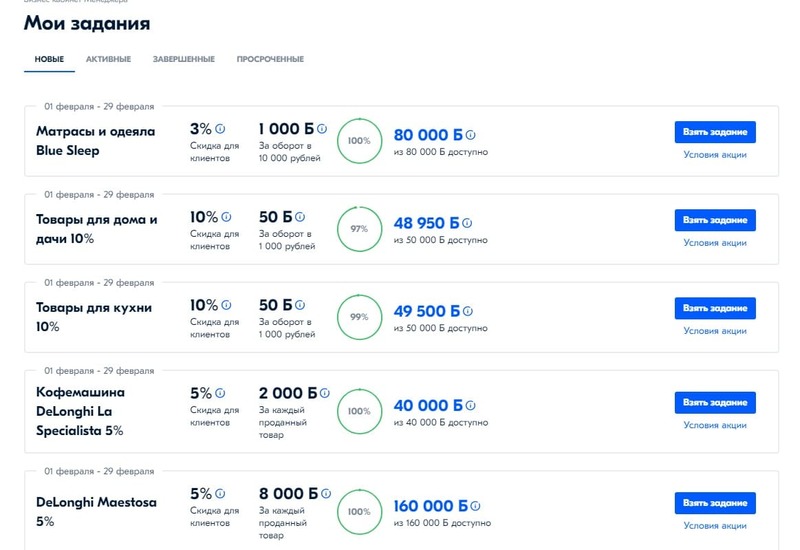
Task: Click info icon beside 80 000 Б balance
Action: pyautogui.click(x=470, y=135)
